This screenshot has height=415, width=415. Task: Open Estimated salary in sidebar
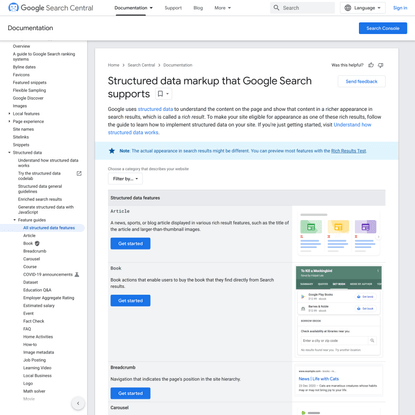(x=39, y=306)
